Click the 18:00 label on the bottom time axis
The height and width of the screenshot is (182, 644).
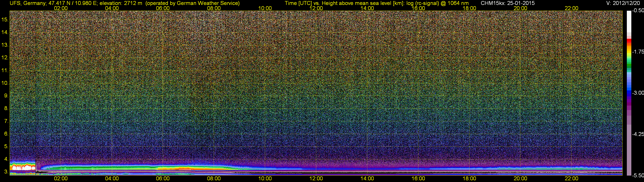[x=469, y=179]
